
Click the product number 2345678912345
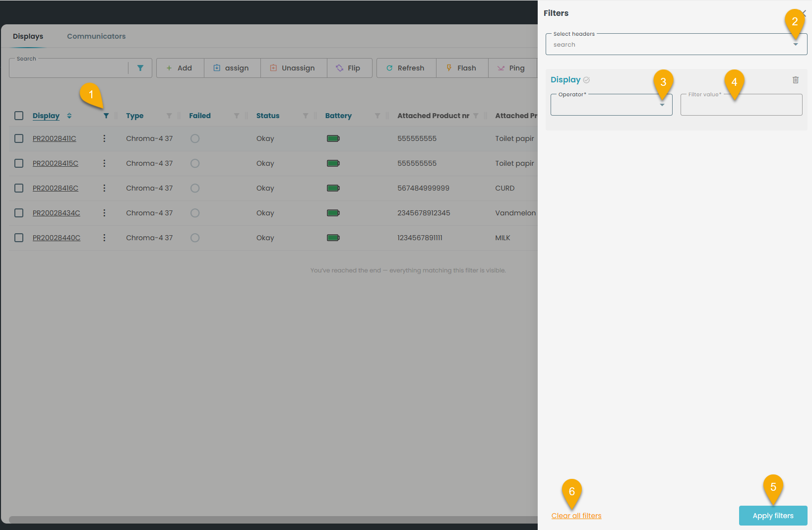(x=424, y=213)
